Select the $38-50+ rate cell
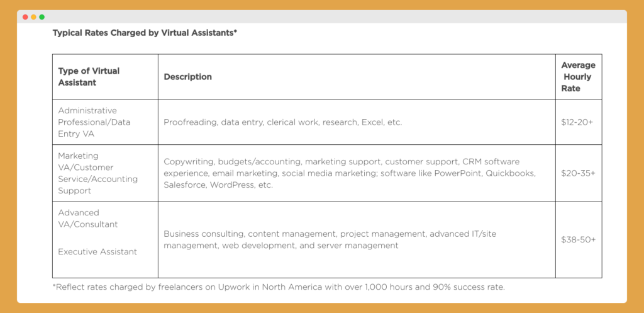644x313 pixels. click(x=579, y=240)
